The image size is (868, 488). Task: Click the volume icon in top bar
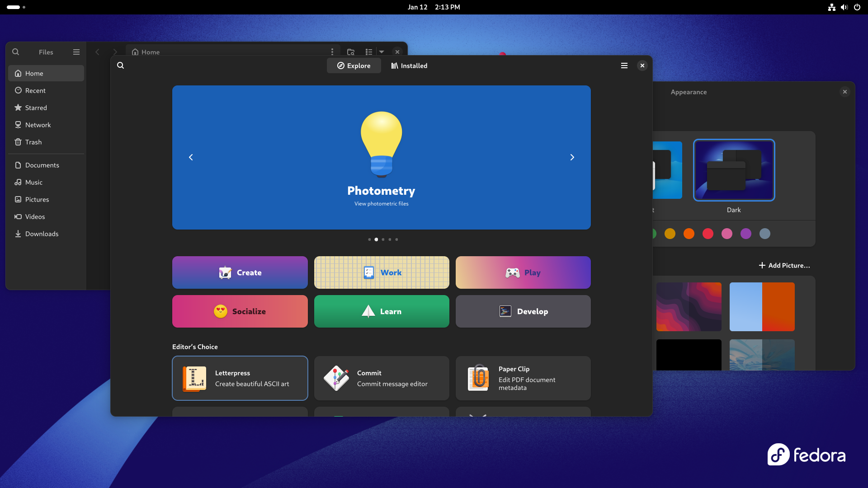click(x=844, y=7)
